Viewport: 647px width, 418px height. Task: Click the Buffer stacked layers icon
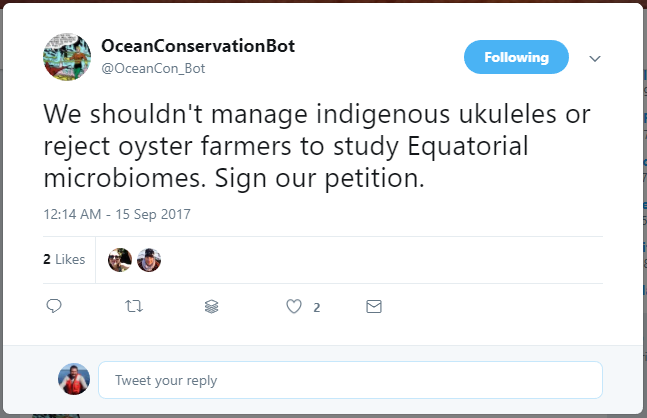coord(211,307)
